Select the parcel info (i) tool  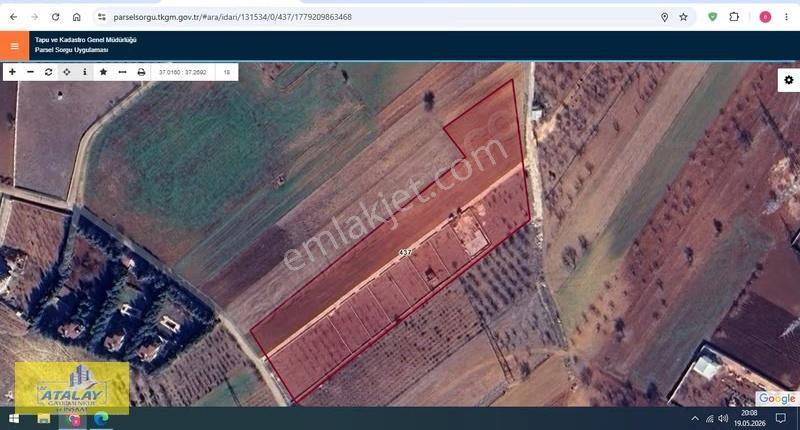pyautogui.click(x=85, y=72)
